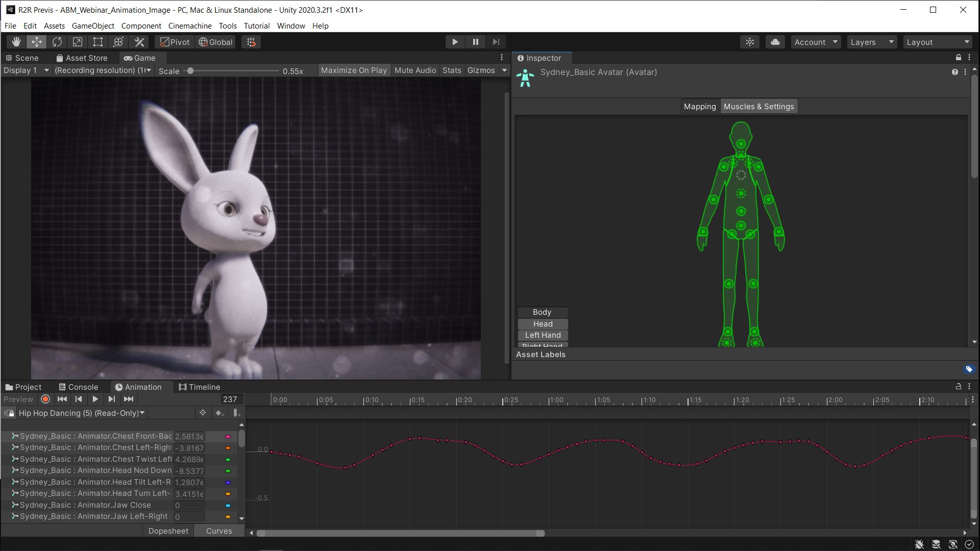Toggle the grid snapping icon
The width and height of the screenshot is (980, 551).
(251, 42)
